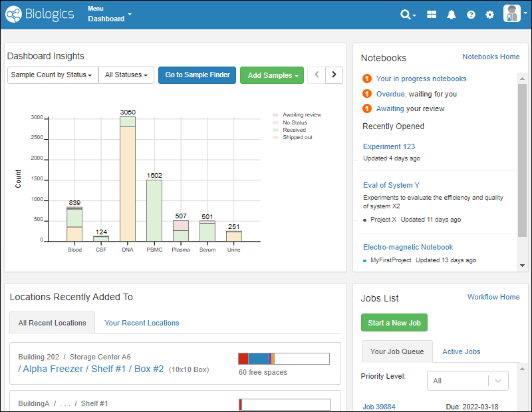The width and height of the screenshot is (532, 412).
Task: Go to previous insights chart arrow
Action: (x=317, y=75)
